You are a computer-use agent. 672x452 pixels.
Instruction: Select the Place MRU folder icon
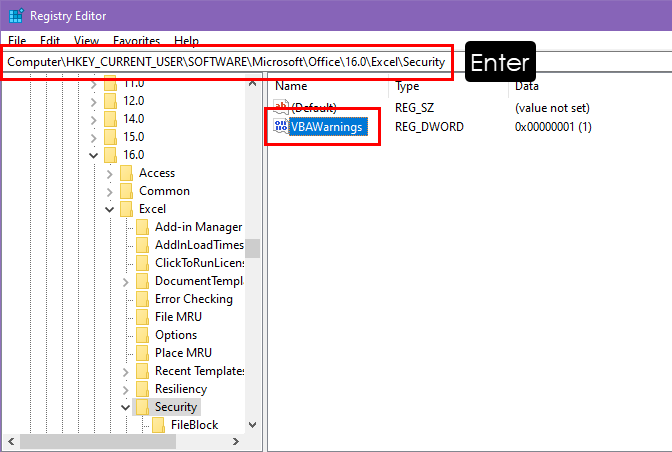pos(142,353)
